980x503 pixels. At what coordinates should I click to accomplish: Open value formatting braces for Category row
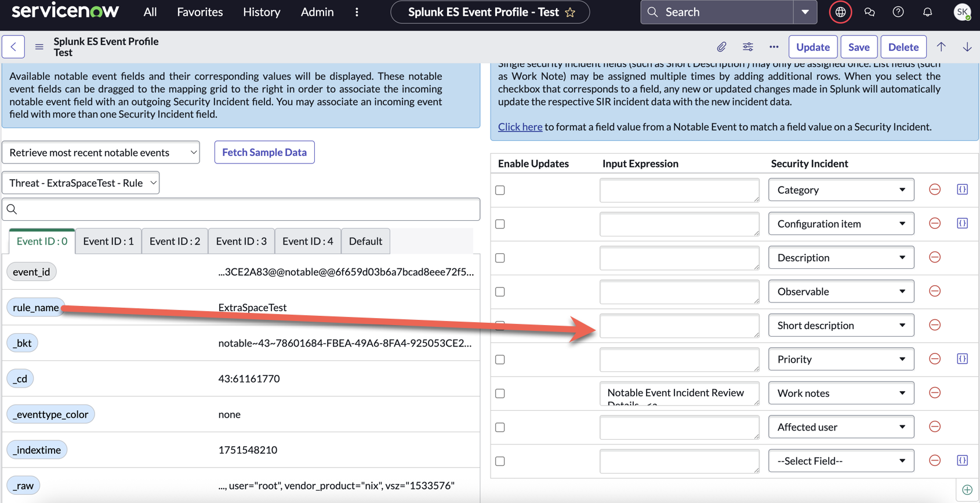point(963,189)
